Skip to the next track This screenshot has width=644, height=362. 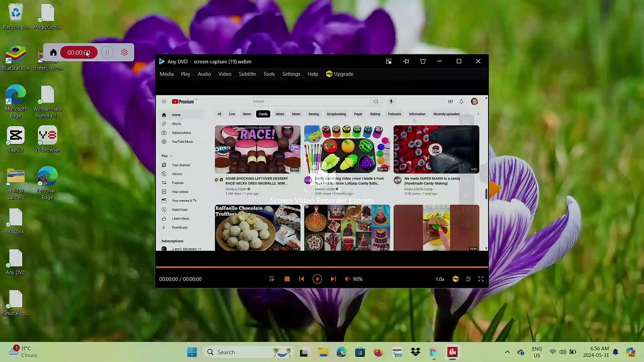click(333, 279)
